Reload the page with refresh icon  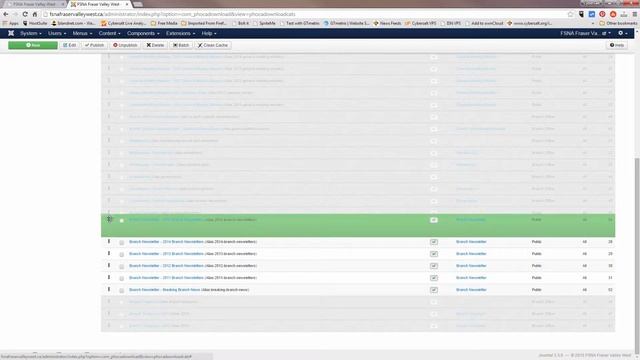click(25, 14)
